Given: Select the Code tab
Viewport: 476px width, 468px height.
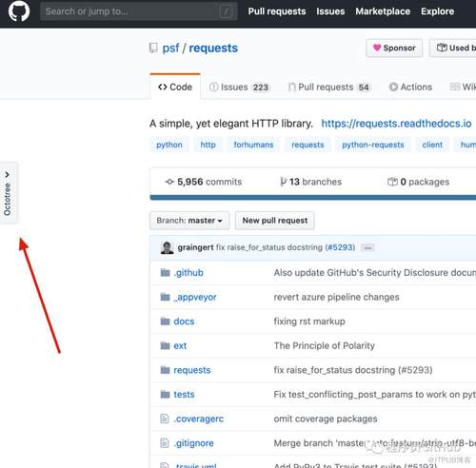Looking at the screenshot, I should pyautogui.click(x=175, y=87).
